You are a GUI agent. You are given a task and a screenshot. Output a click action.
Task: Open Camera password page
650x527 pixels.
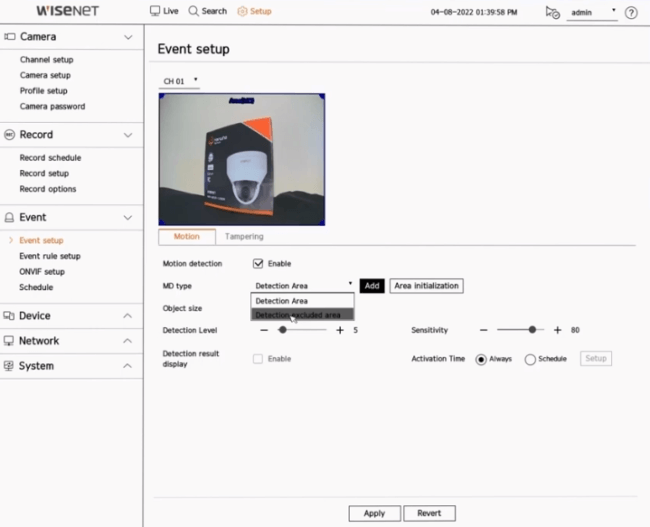click(52, 107)
